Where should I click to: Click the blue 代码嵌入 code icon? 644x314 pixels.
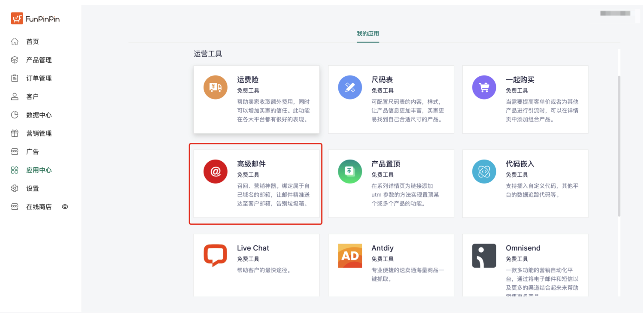click(484, 172)
